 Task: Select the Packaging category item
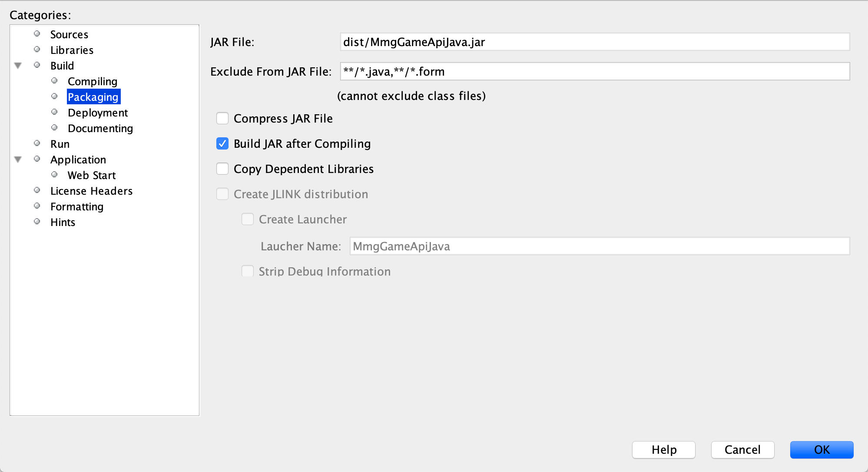(x=93, y=97)
